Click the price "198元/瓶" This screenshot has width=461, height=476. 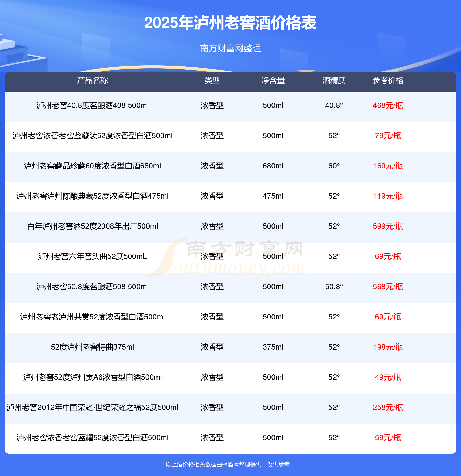coord(388,347)
